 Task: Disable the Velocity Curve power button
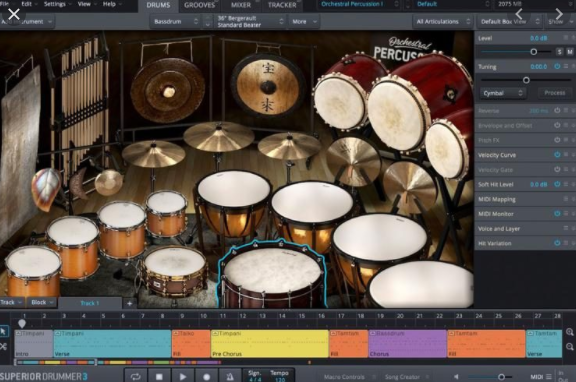[x=557, y=155]
